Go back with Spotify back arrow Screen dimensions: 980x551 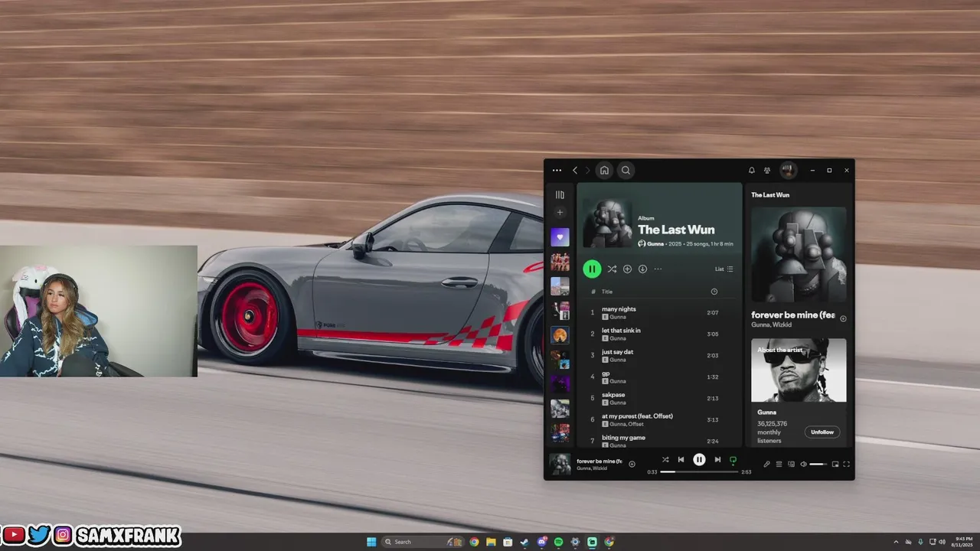(x=575, y=171)
